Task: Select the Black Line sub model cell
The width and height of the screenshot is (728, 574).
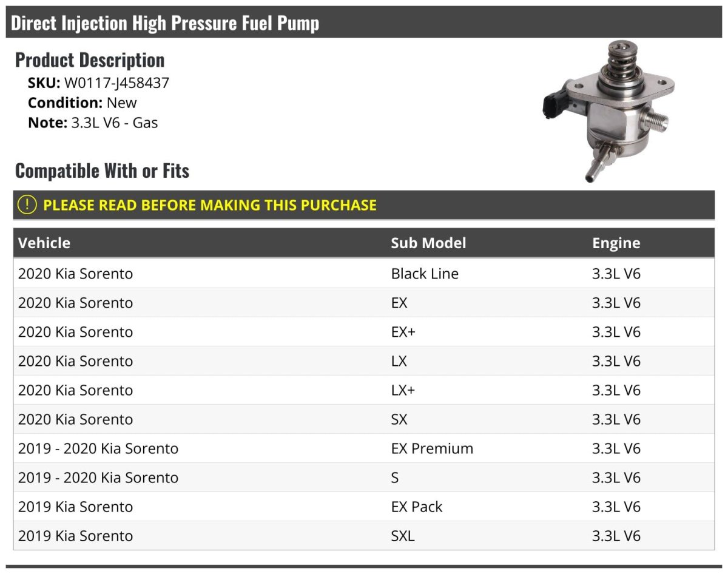Action: click(425, 274)
